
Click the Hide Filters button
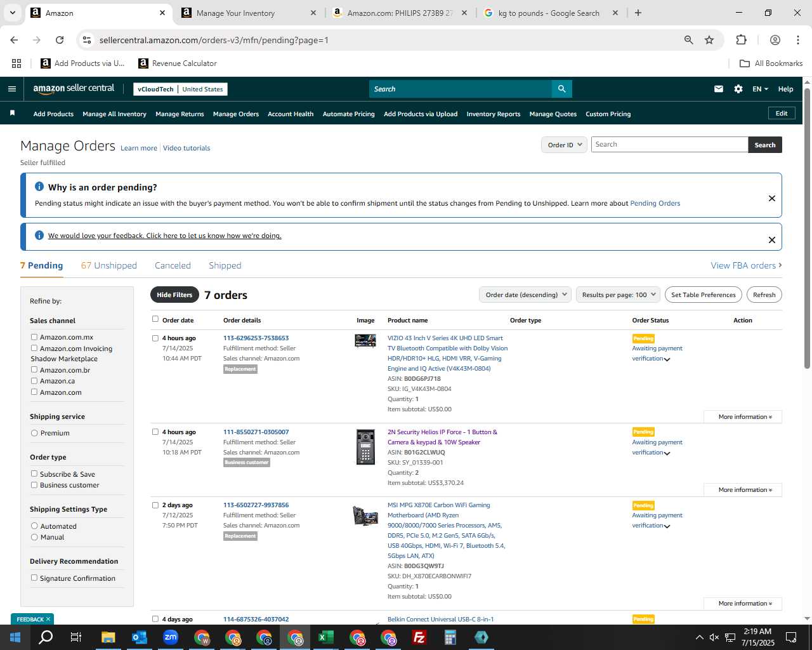174,295
